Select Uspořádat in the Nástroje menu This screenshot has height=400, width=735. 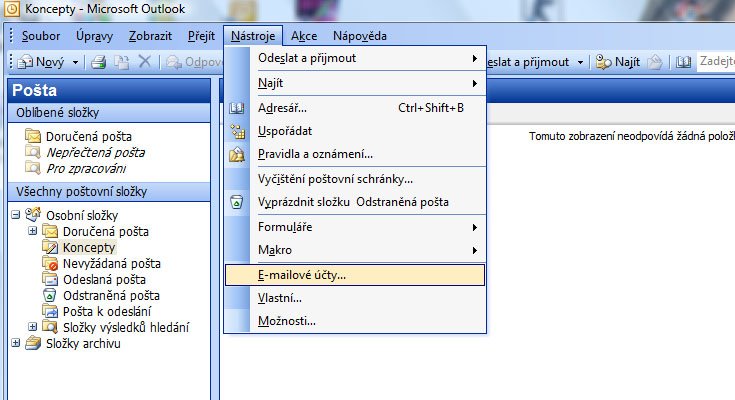pyautogui.click(x=355, y=131)
